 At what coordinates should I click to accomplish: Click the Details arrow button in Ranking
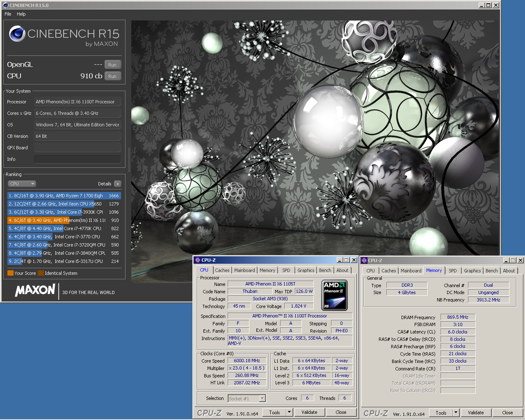pos(118,184)
